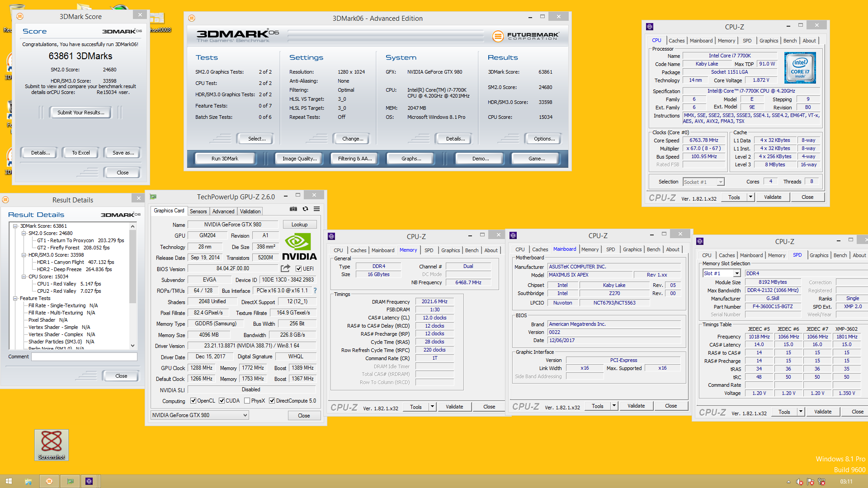Click the Bus Interface question mark icon
Image resolution: width=868 pixels, height=488 pixels.
tap(315, 291)
